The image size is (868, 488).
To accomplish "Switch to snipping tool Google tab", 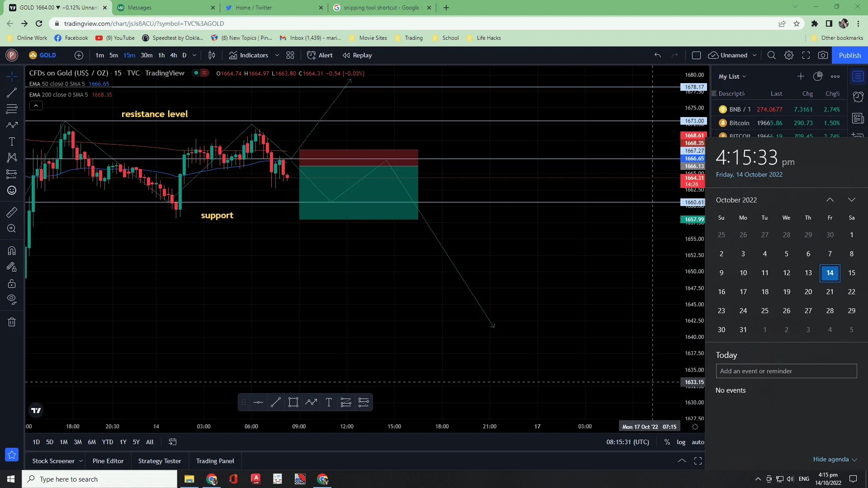I will 382,8.
